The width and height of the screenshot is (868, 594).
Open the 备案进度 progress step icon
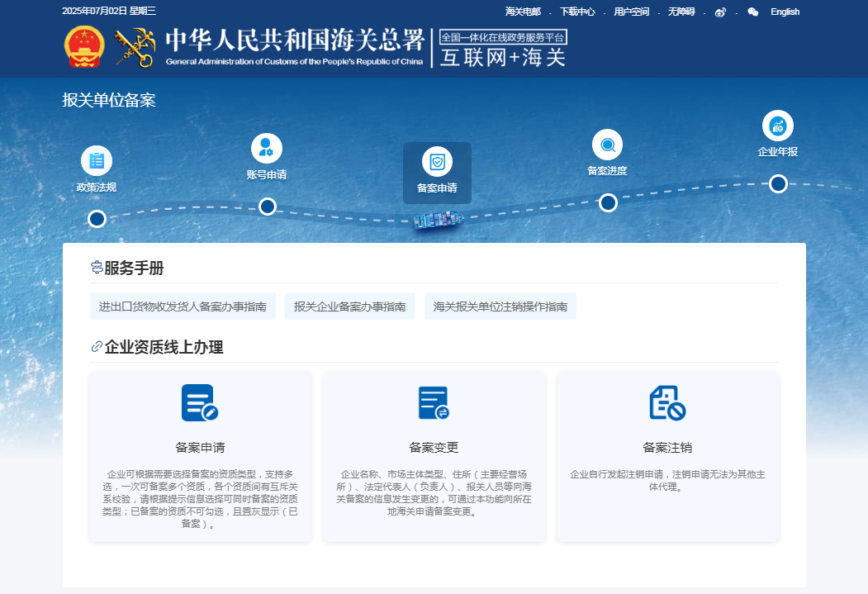(607, 145)
